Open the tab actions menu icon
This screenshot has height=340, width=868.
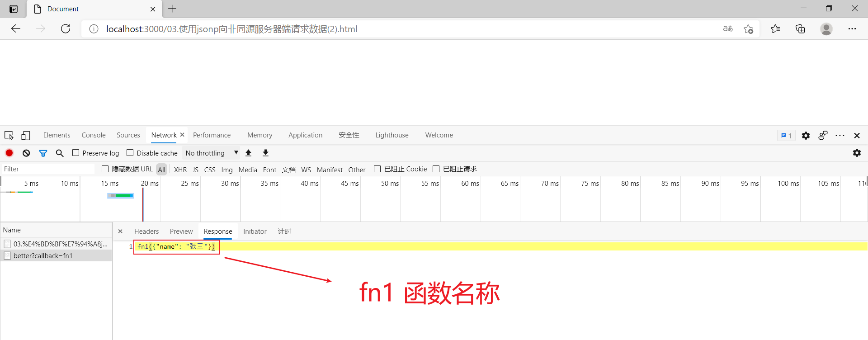tap(14, 9)
